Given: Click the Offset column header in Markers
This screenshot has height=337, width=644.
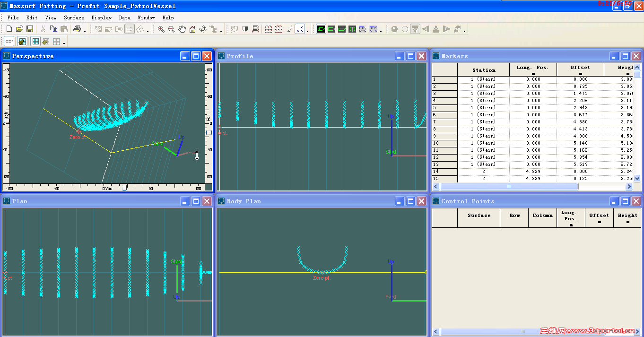Looking at the screenshot, I should tap(580, 70).
